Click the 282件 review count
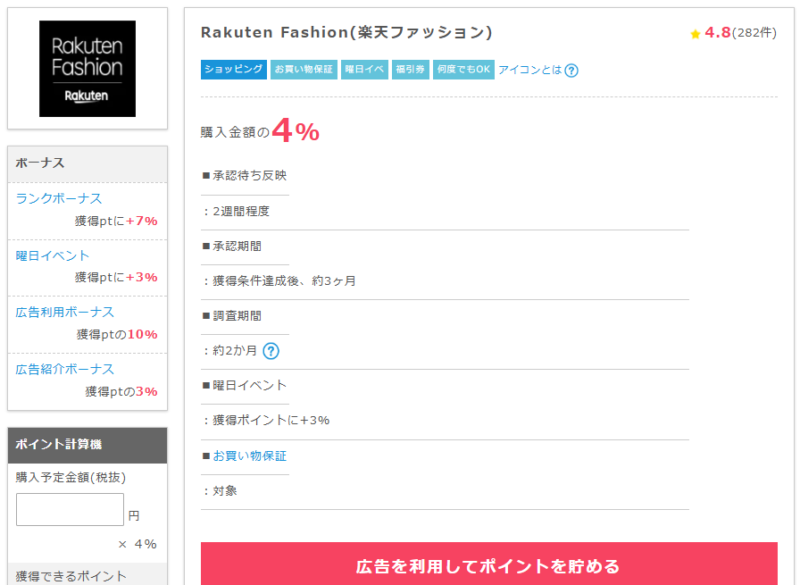 [754, 33]
